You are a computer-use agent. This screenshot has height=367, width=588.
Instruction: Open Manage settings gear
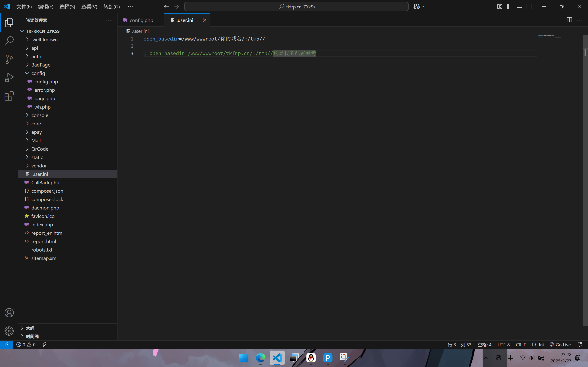(x=9, y=331)
